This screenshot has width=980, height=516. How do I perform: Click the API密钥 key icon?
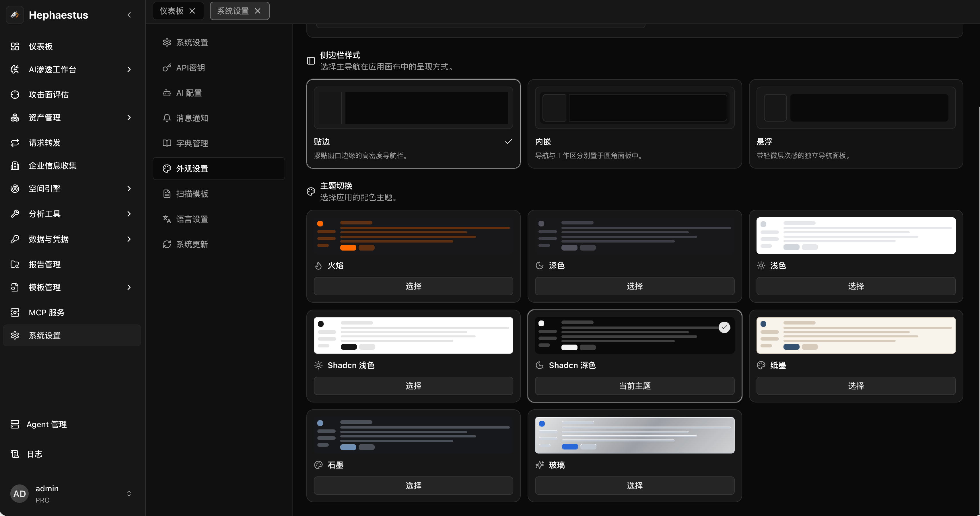167,68
